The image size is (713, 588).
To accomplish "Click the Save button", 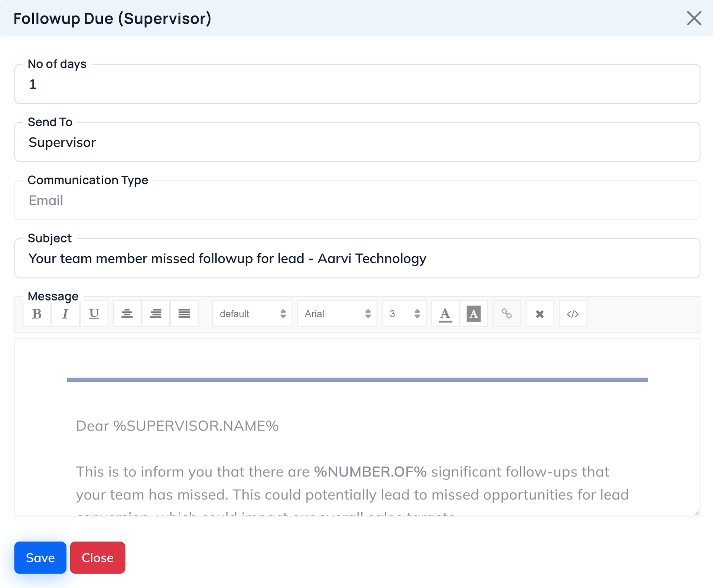I will [40, 558].
